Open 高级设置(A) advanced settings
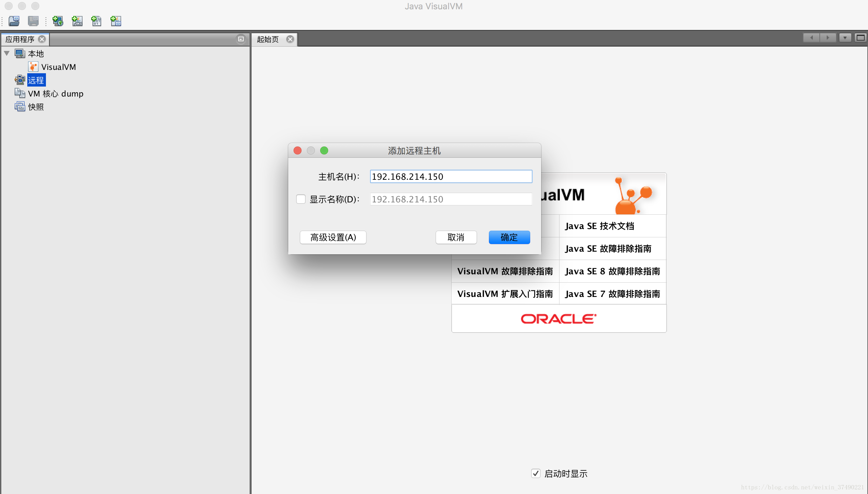This screenshot has height=494, width=868. 333,237
